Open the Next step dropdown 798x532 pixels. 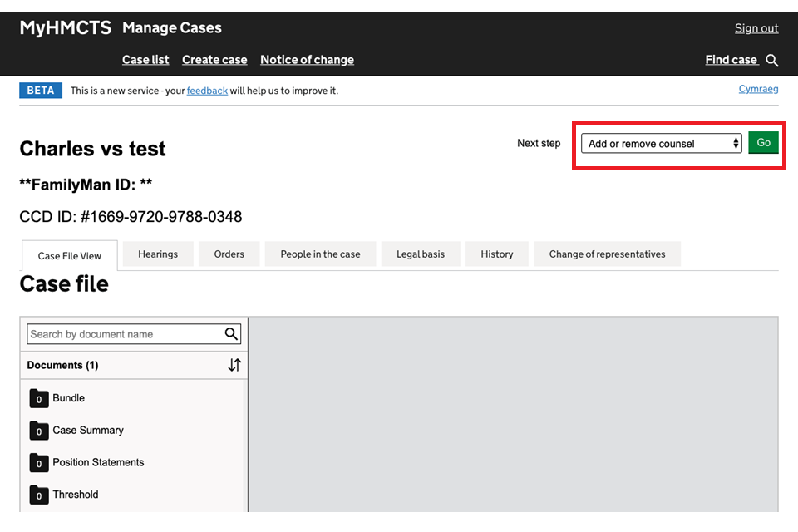[661, 144]
